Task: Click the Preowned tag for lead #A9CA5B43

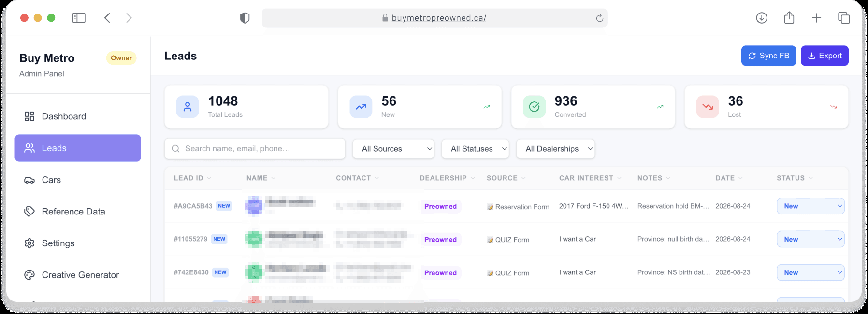Action: pos(440,206)
